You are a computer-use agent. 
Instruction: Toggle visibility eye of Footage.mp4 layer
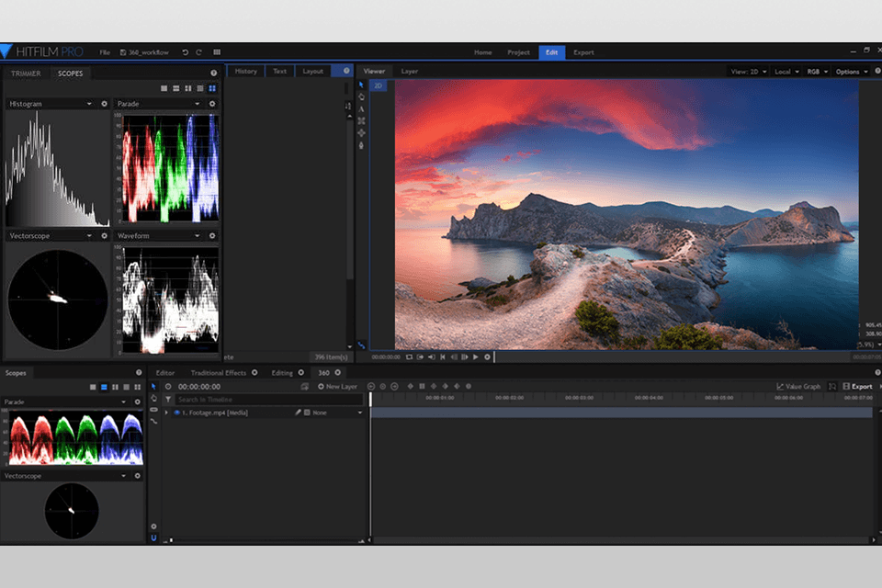tap(176, 413)
